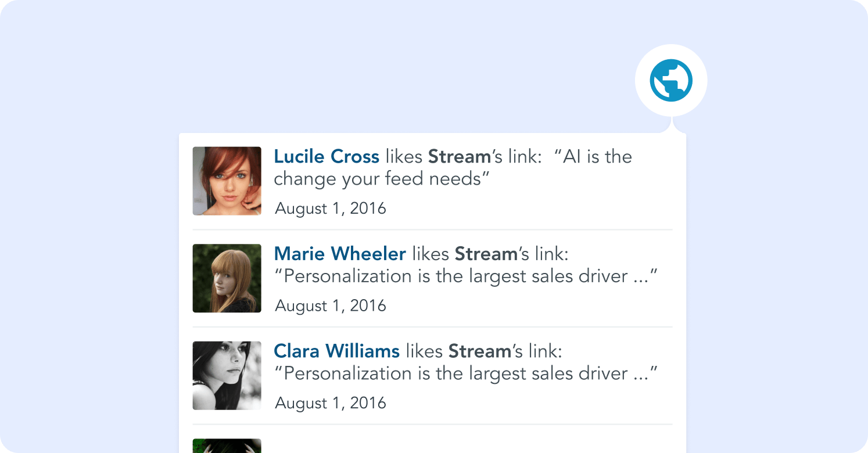Image resolution: width=868 pixels, height=453 pixels.
Task: Select the globe icon inside the white circle
Action: pos(670,80)
